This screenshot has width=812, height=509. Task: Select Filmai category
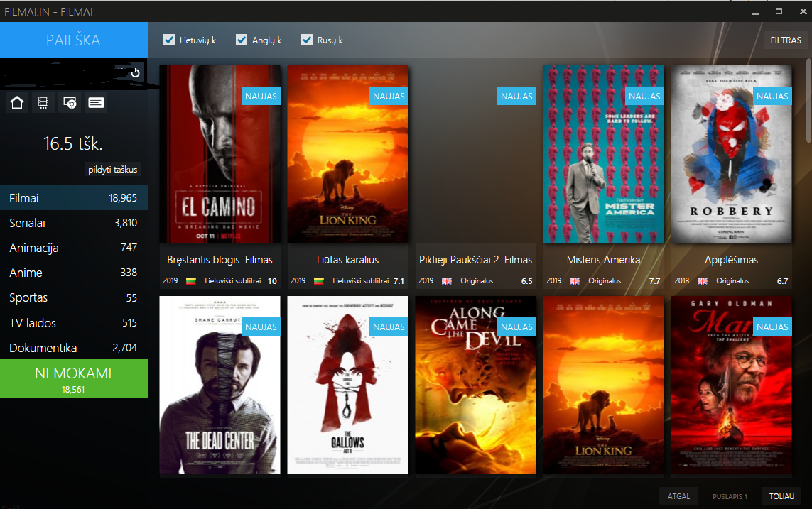pyautogui.click(x=74, y=197)
